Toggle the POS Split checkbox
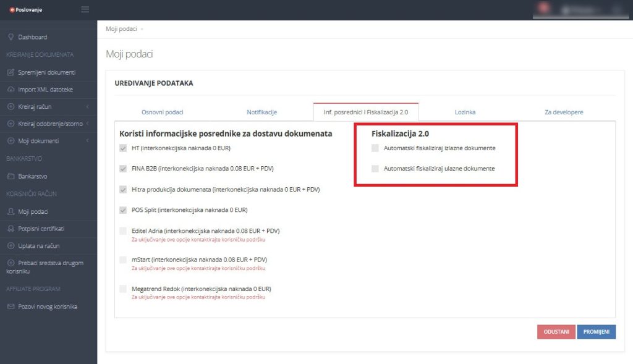This screenshot has width=633, height=364. [123, 210]
